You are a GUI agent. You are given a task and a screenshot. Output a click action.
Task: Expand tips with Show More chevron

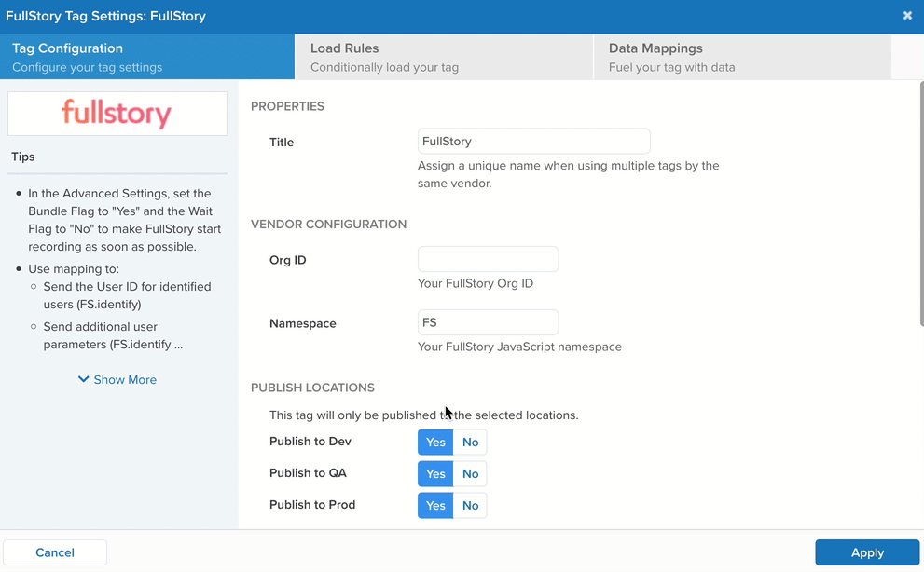pos(117,380)
